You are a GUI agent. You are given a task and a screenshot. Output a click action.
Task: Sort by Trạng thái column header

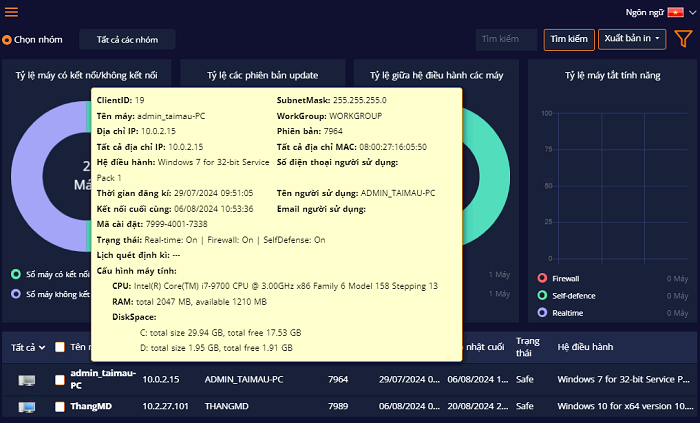coord(527,347)
